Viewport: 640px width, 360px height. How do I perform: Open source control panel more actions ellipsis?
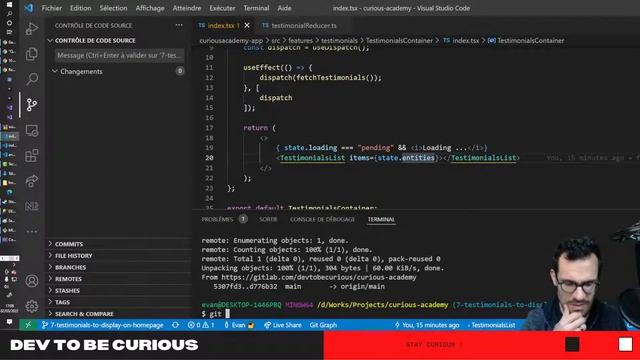click(179, 25)
